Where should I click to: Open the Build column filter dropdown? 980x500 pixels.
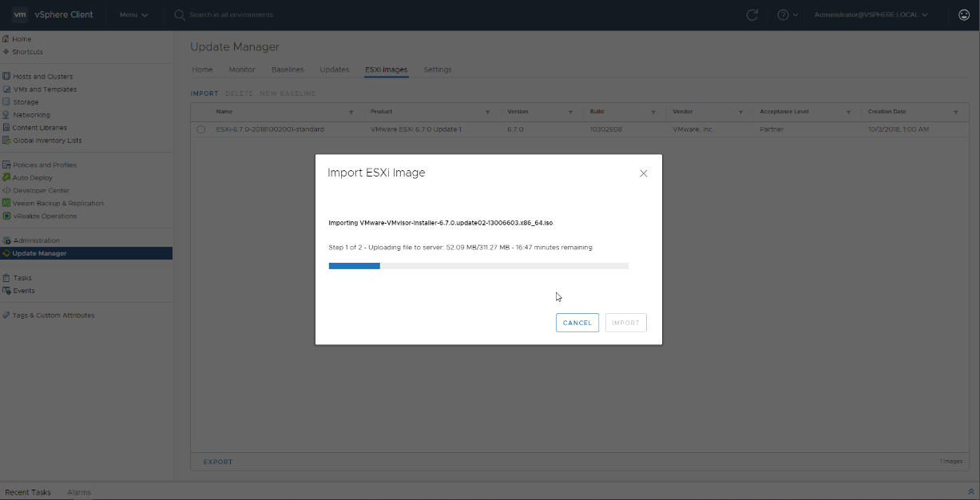653,113
